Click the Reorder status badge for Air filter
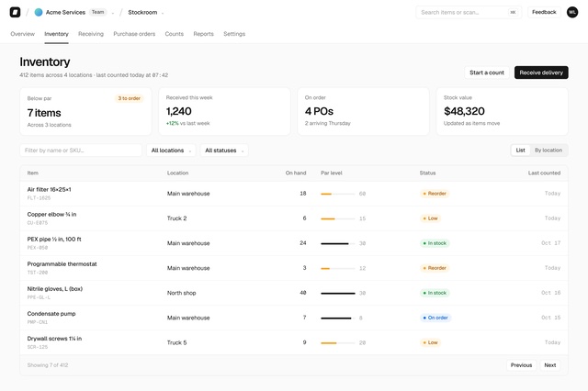588x391 pixels. pos(435,194)
